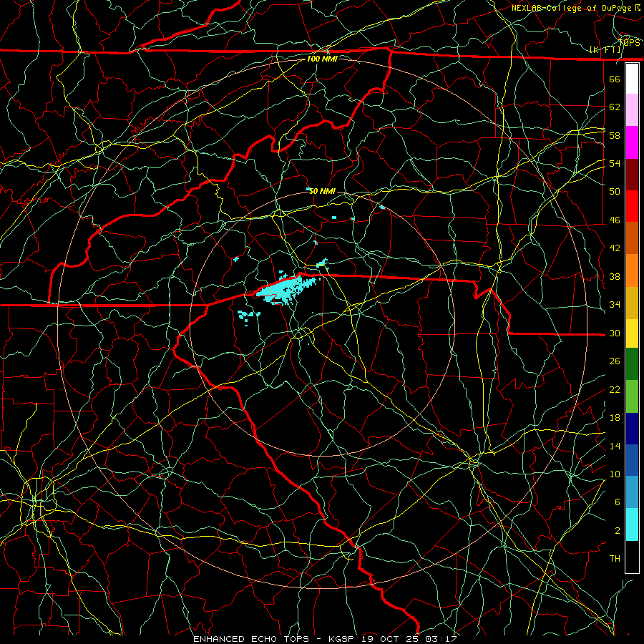
Task: Click the magenta legend swatch
Action: click(x=632, y=142)
